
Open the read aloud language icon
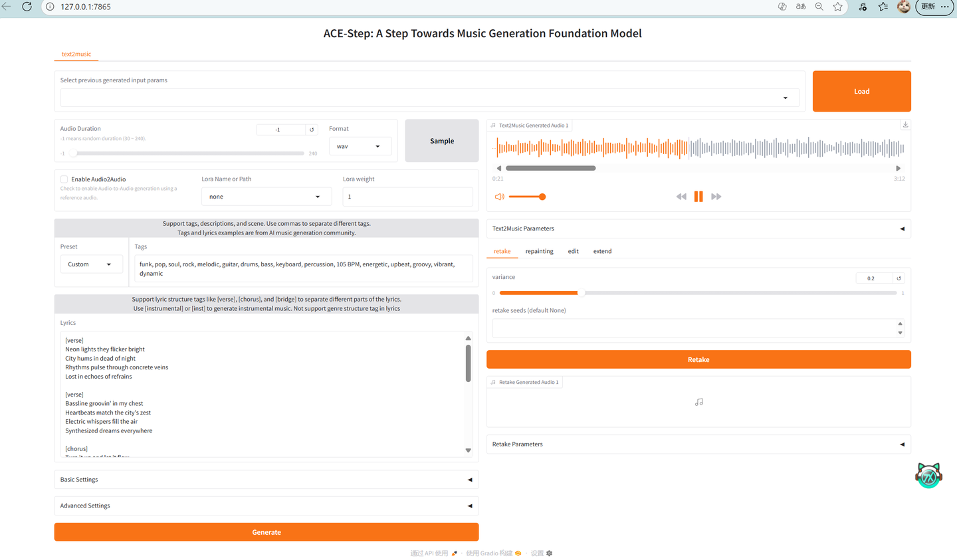pos(801,7)
